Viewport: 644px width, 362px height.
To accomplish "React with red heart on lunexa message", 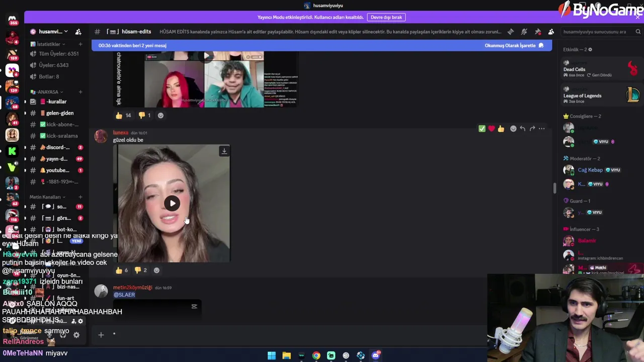I will [x=492, y=129].
